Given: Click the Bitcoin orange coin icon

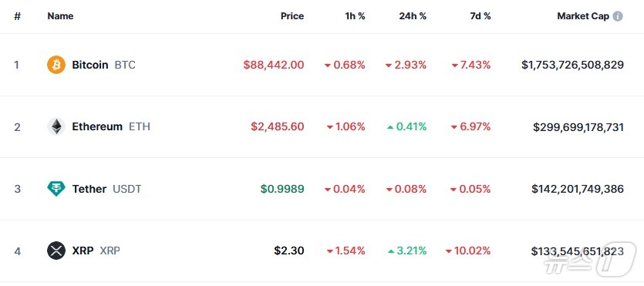Looking at the screenshot, I should [x=56, y=65].
